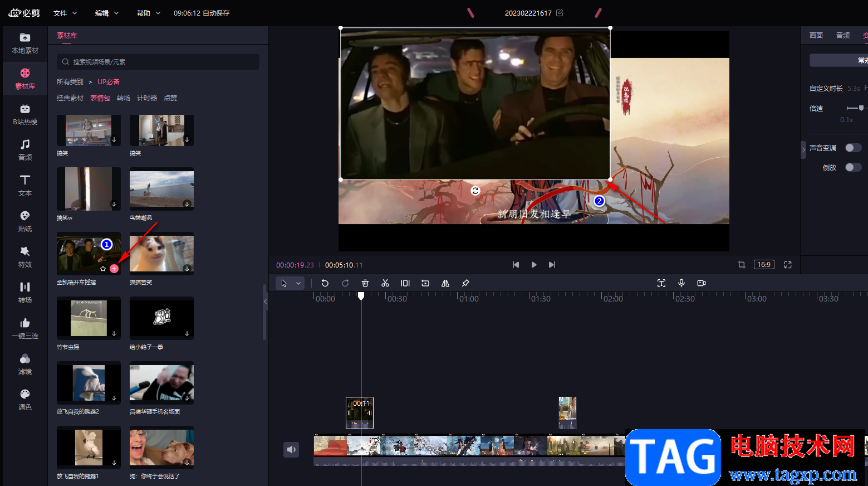This screenshot has width=868, height=486.
Task: Click the 16:9 aspect ratio button
Action: 764,265
